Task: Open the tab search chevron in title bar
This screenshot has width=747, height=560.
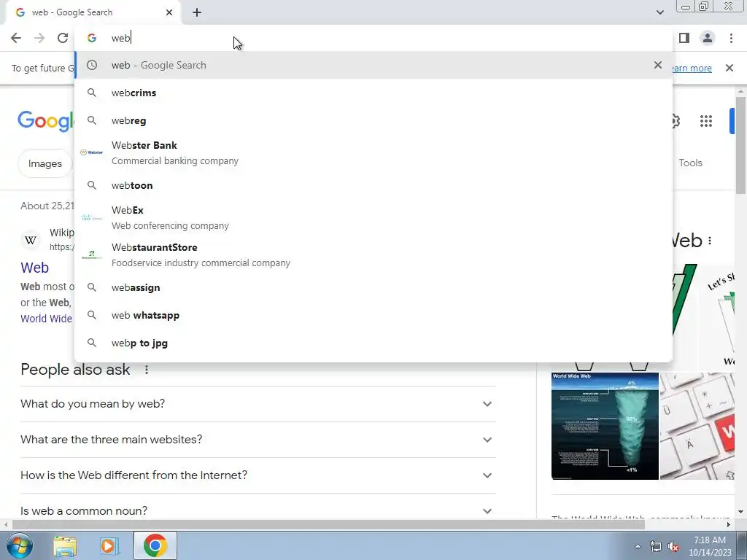Action: [659, 12]
